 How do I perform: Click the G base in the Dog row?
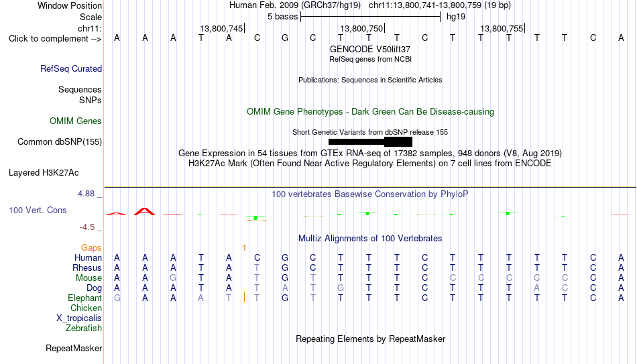(341, 288)
